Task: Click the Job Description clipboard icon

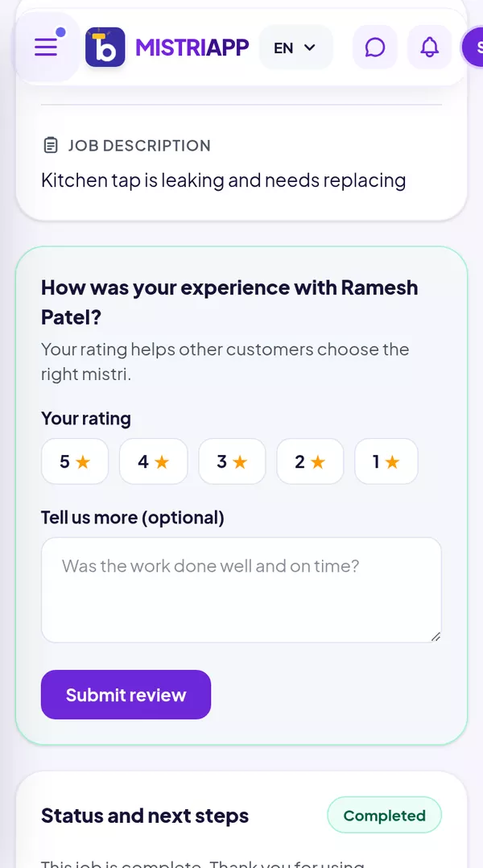Action: 51,146
